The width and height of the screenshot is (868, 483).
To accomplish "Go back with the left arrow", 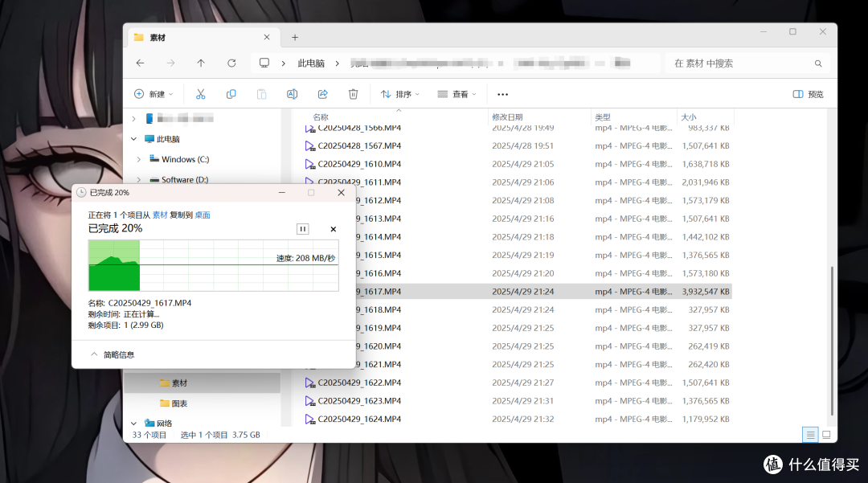I will coord(140,63).
